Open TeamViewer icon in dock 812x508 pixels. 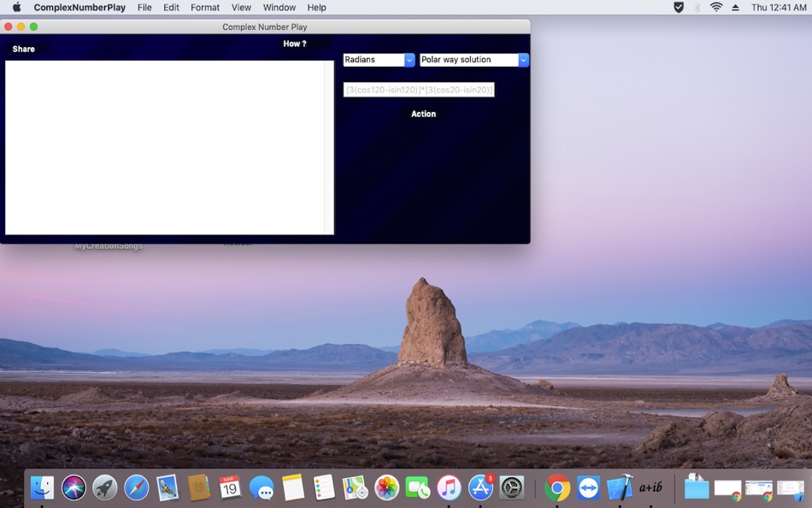coord(588,487)
